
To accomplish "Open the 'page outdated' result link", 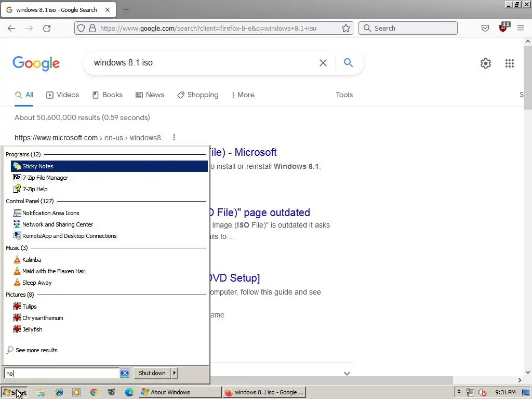I will tap(260, 212).
